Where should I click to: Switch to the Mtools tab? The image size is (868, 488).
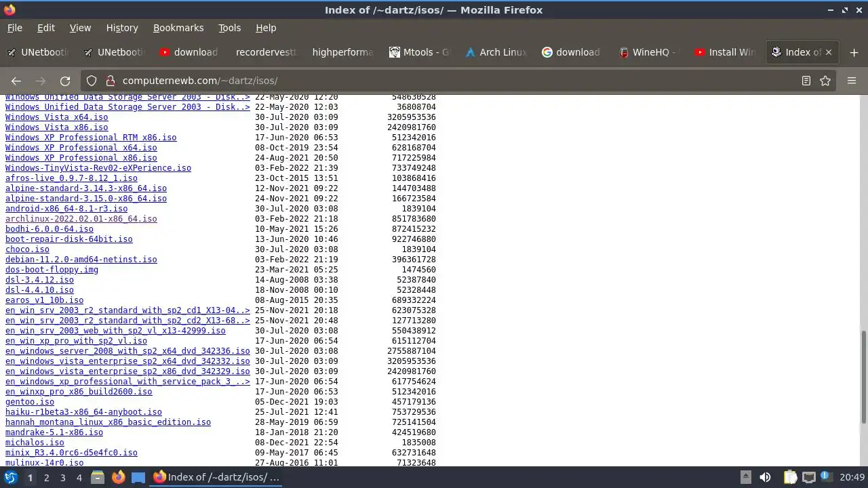coord(419,52)
